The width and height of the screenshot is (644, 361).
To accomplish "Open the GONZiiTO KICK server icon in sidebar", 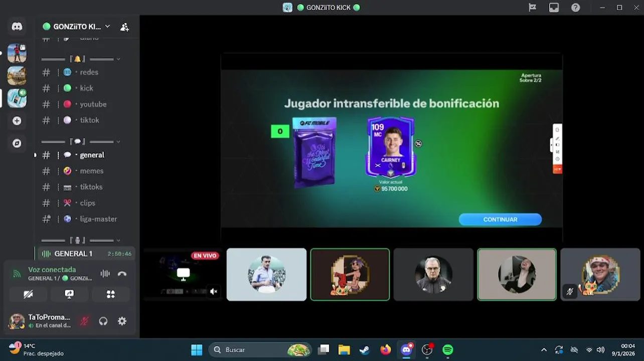I will tap(17, 98).
